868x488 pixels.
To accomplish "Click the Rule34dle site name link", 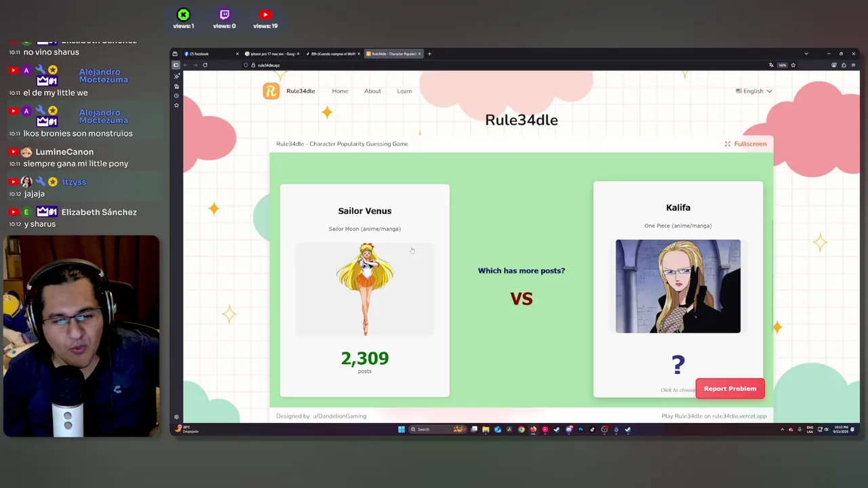I will 300,91.
